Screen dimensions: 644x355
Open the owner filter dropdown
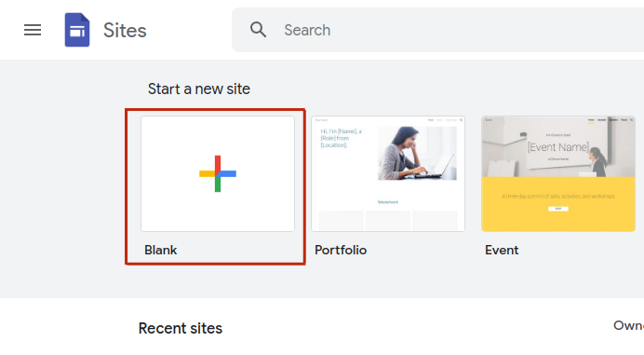click(628, 325)
